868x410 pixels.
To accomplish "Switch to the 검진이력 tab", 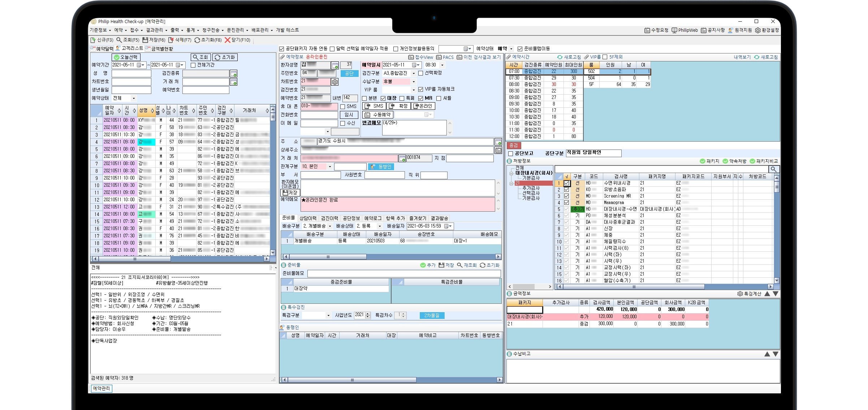I will coord(329,218).
